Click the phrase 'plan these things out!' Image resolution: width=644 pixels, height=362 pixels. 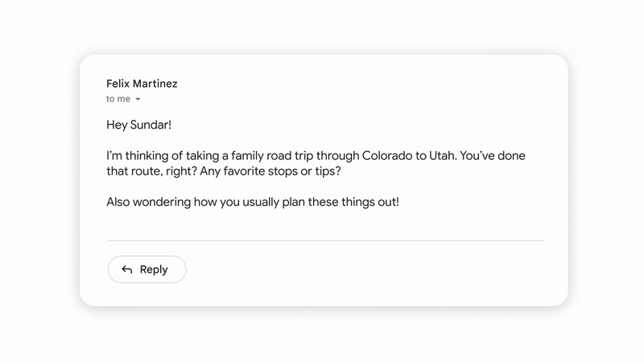[341, 203]
